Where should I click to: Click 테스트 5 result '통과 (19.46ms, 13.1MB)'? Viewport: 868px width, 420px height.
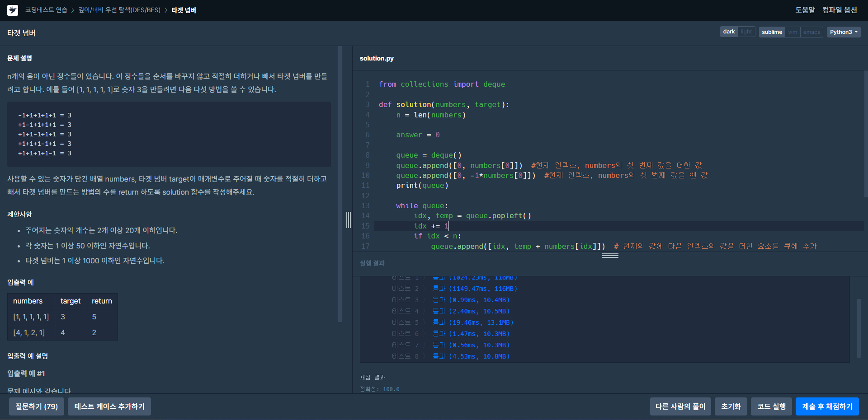473,322
